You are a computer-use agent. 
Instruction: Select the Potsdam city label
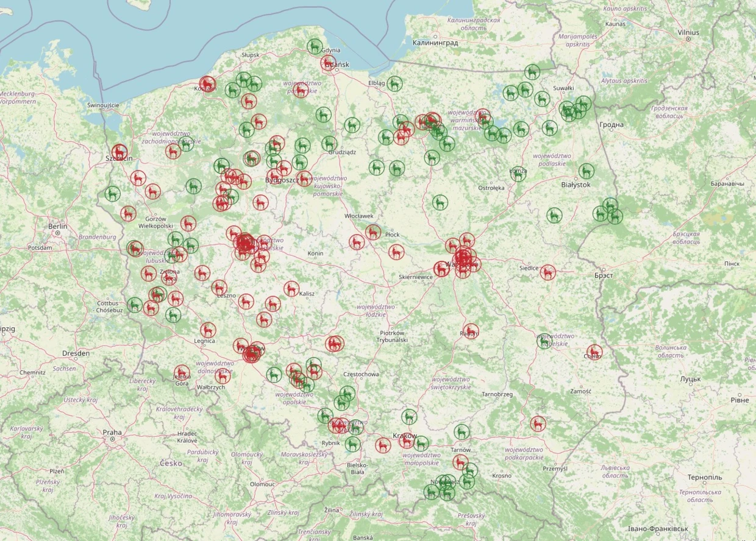40,248
